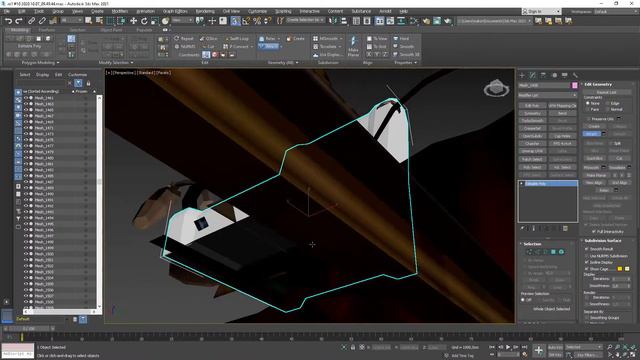
Task: Collapse the Edit Geometry rollout
Action: [x=598, y=84]
